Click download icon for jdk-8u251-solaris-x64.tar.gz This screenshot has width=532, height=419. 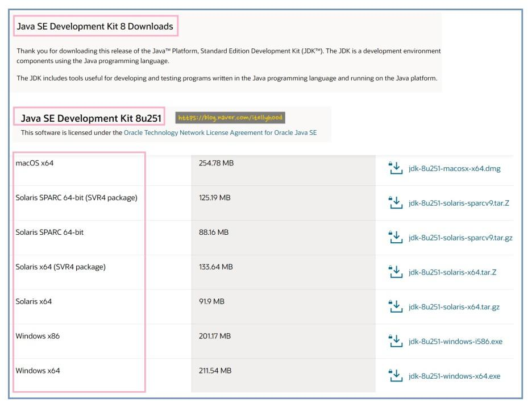point(395,306)
